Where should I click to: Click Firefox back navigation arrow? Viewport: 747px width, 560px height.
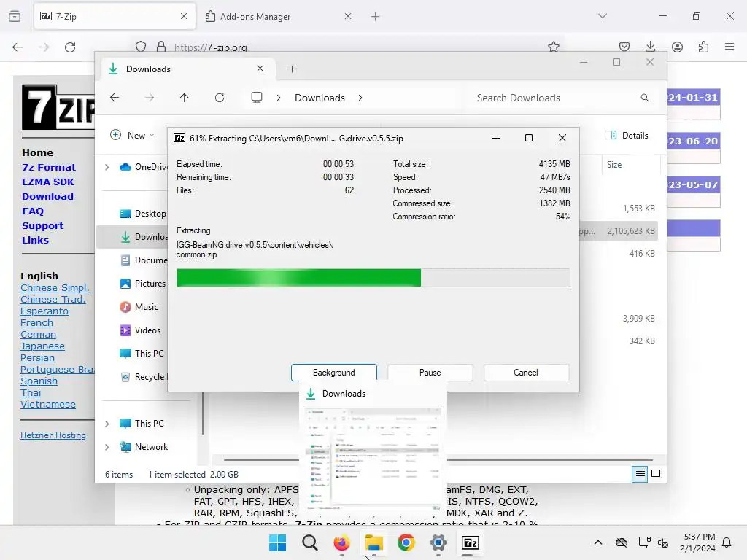[x=18, y=47]
